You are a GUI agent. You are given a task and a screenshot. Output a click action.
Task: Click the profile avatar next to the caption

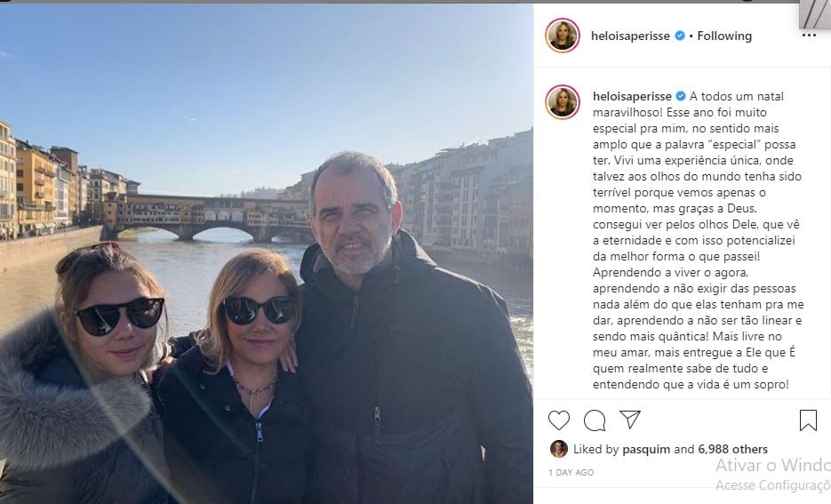(562, 101)
